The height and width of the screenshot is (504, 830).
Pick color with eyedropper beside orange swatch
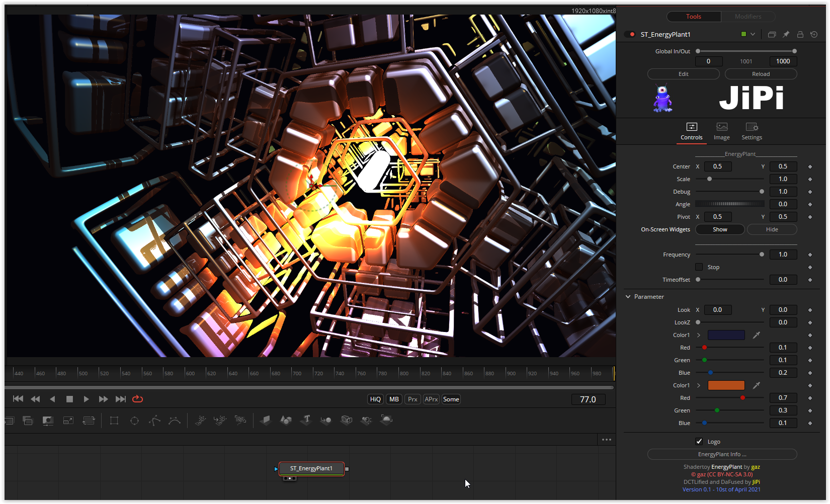(756, 385)
